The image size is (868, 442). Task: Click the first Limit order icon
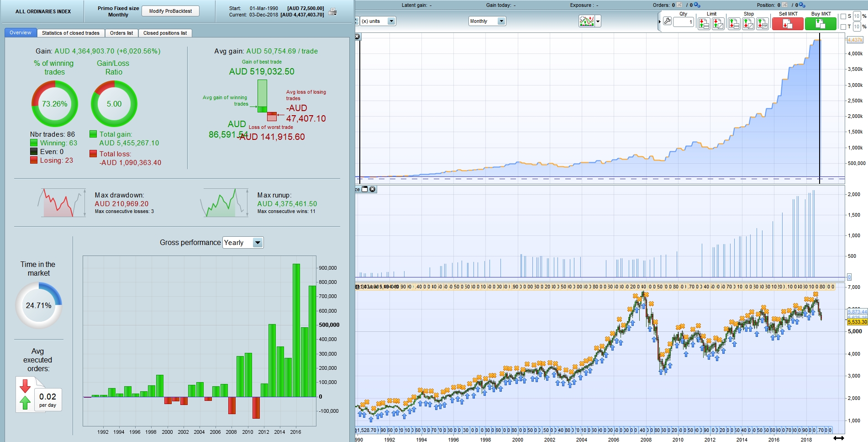coord(704,24)
